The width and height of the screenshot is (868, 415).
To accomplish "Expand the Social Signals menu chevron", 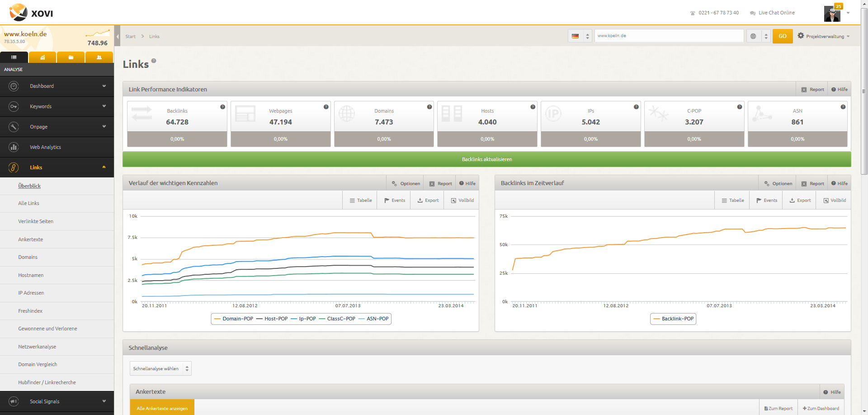I will pos(104,401).
